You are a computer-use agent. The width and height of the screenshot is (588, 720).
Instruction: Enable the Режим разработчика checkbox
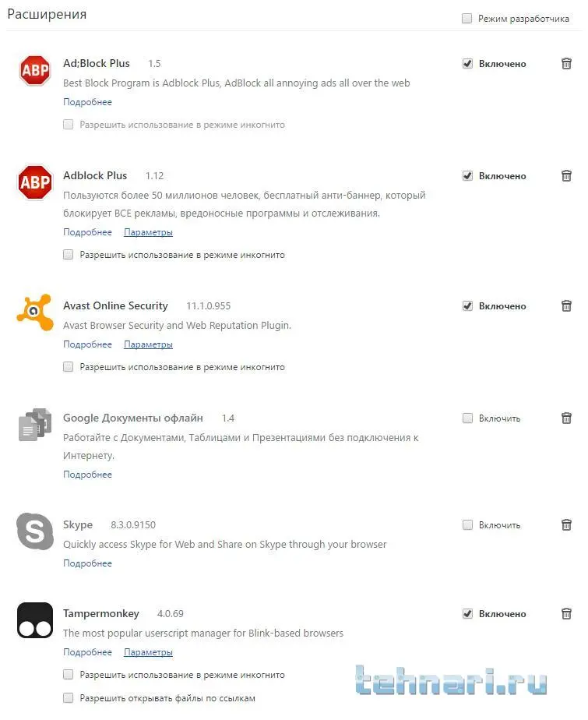tap(467, 19)
